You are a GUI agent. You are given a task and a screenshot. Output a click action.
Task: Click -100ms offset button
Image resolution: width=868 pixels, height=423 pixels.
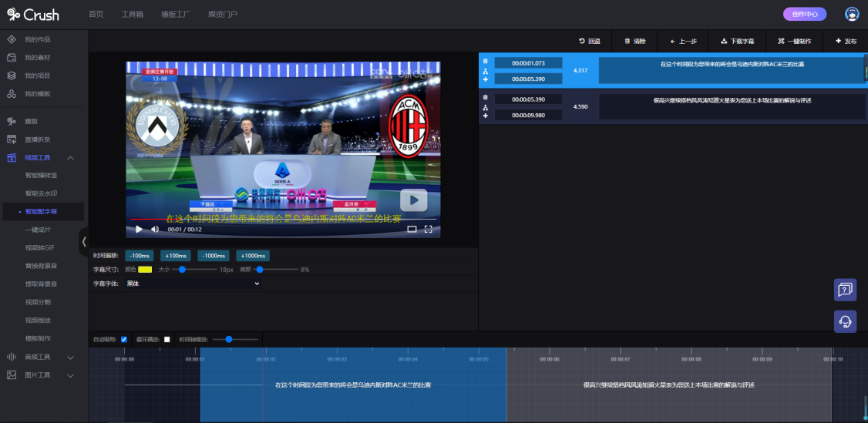(140, 256)
